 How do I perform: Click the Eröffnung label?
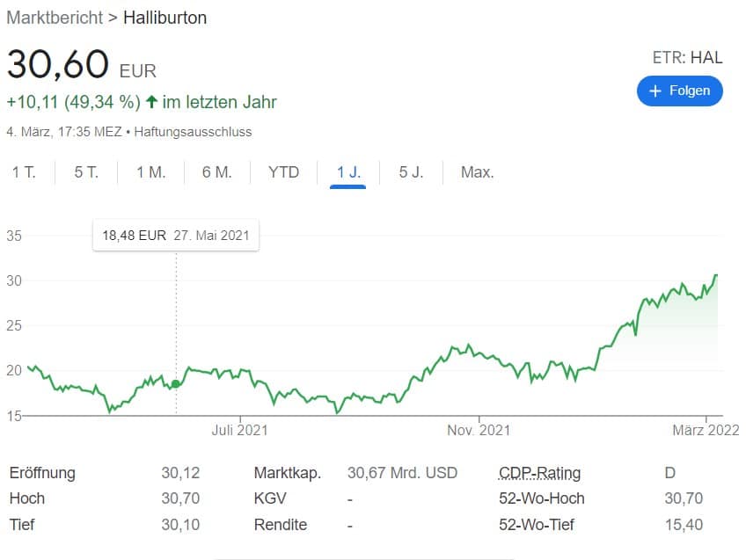pyautogui.click(x=42, y=473)
